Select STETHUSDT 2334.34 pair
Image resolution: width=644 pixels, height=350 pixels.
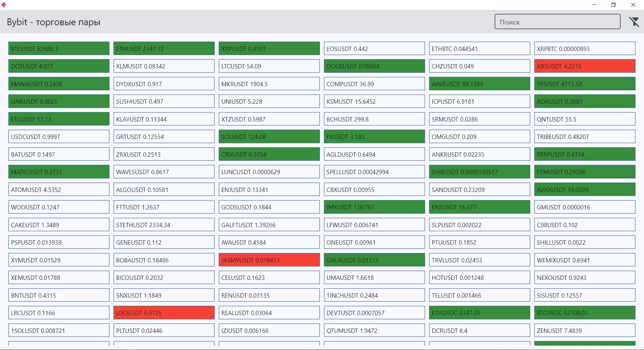click(164, 225)
